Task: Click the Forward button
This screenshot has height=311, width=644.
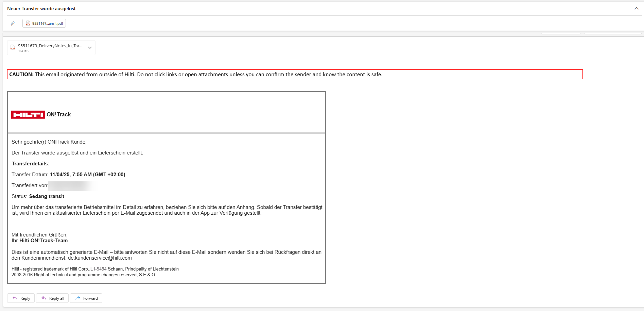Action: [x=86, y=298]
